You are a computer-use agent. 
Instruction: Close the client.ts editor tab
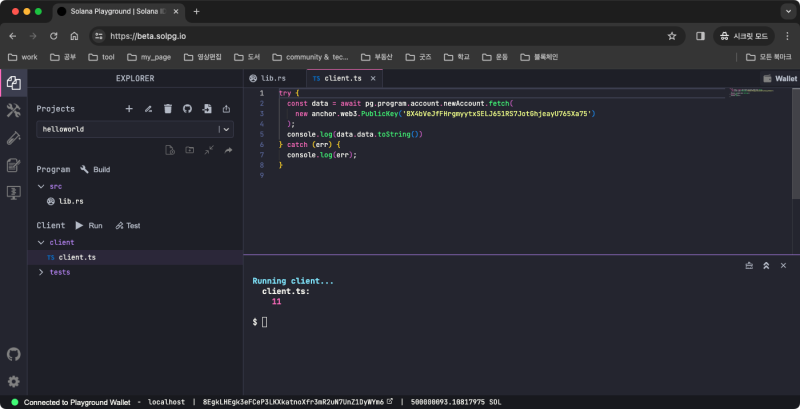click(373, 79)
